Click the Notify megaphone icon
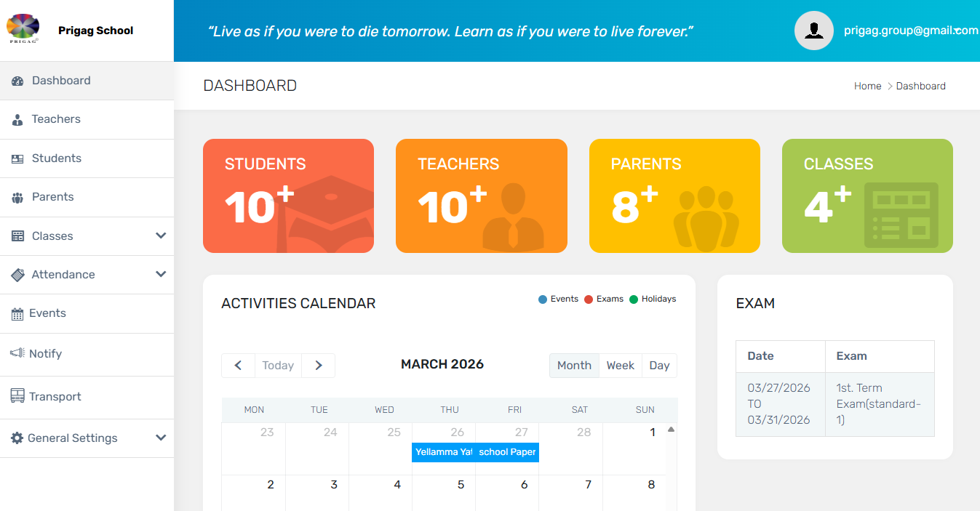This screenshot has height=511, width=980. pos(17,353)
